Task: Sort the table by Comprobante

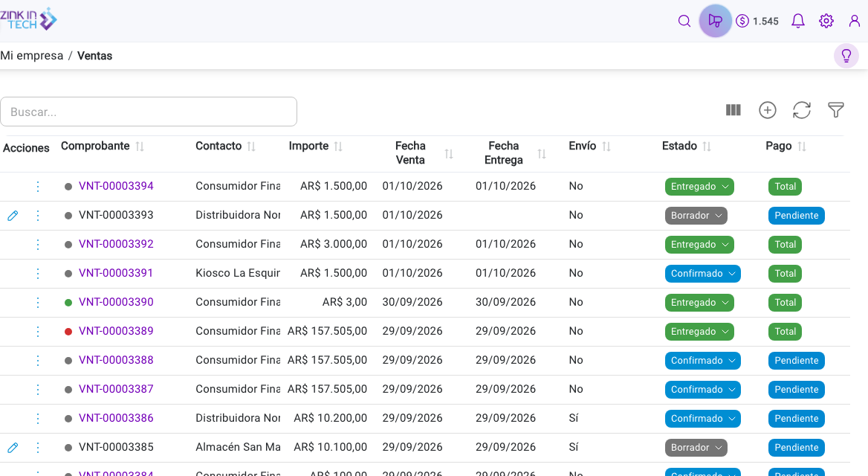Action: coord(140,147)
